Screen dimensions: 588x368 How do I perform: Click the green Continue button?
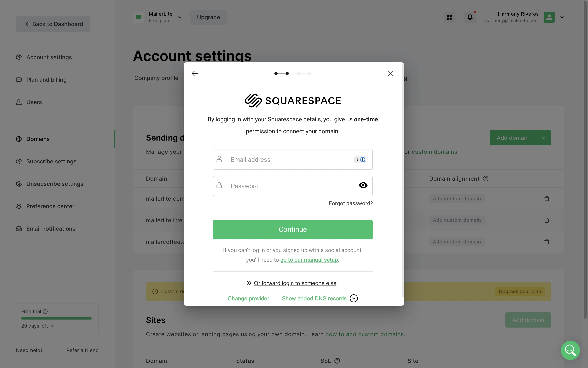[293, 229]
